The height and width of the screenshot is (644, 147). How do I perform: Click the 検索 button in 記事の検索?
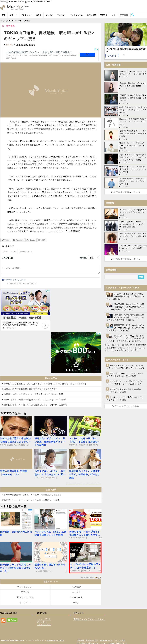point(141,277)
